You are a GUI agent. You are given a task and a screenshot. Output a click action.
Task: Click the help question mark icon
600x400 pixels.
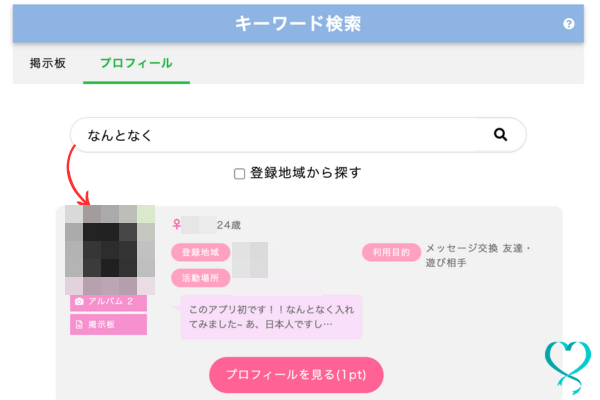pyautogui.click(x=569, y=23)
